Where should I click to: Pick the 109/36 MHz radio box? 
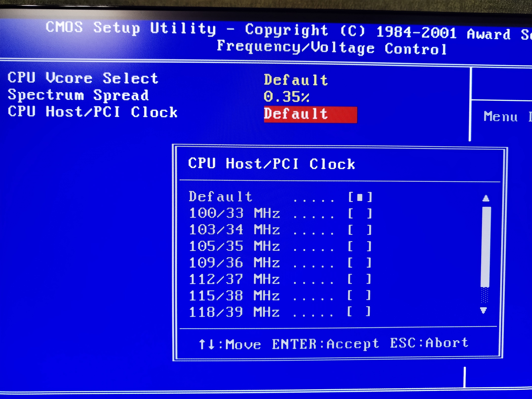click(359, 263)
